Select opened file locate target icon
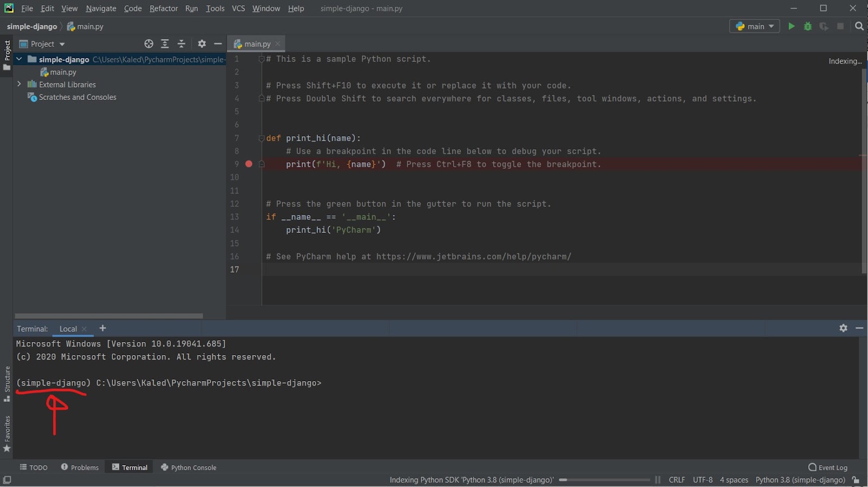The width and height of the screenshot is (868, 487). tap(149, 44)
